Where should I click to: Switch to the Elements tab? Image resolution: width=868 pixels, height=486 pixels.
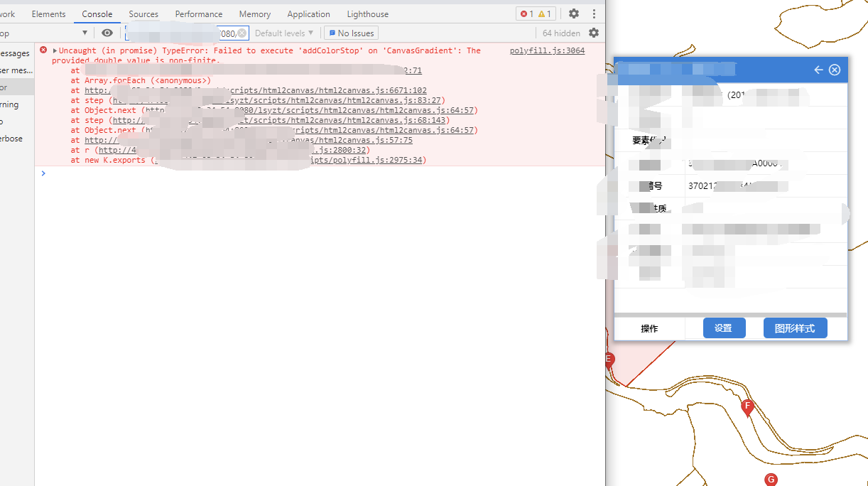point(48,13)
